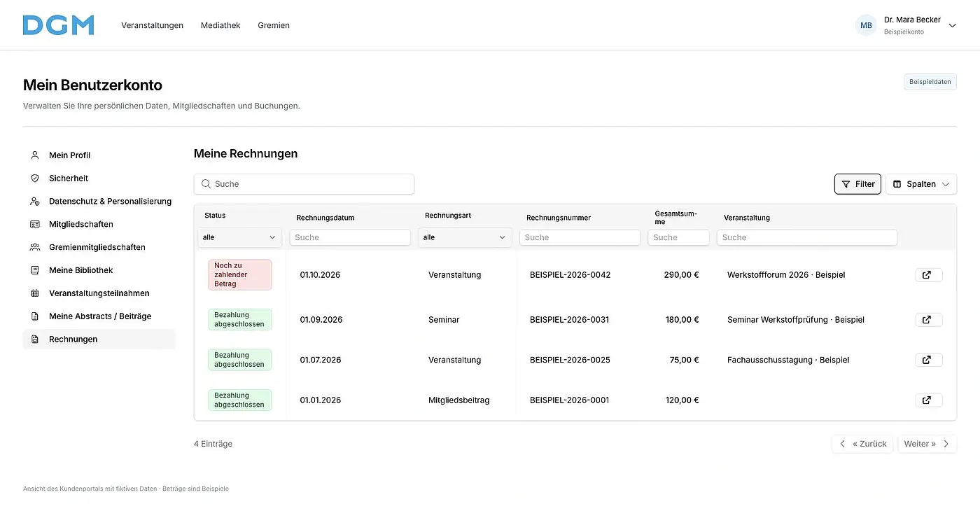
Task: Click the Weiter pagination button
Action: click(x=927, y=444)
